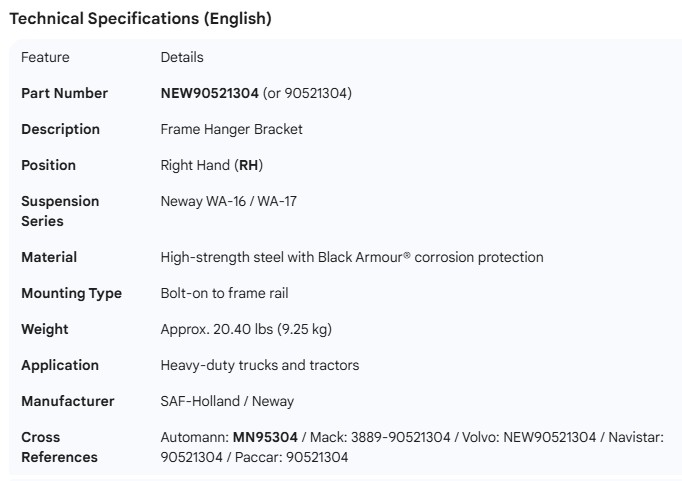Click the Heavy-duty trucks and tractors text
The height and width of the screenshot is (481, 682).
[259, 365]
